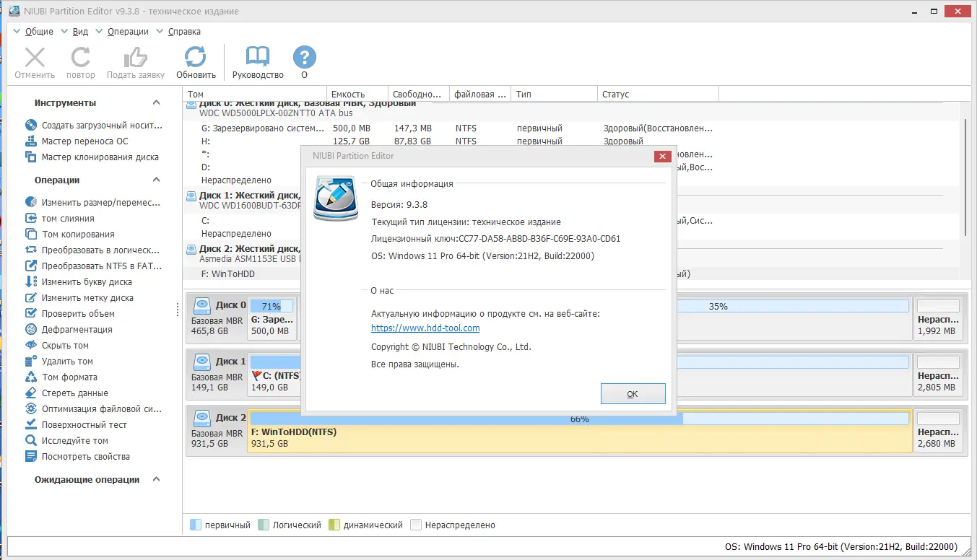Choose Преобразовать в логический operation
Image resolution: width=977 pixels, height=560 pixels.
tap(92, 250)
